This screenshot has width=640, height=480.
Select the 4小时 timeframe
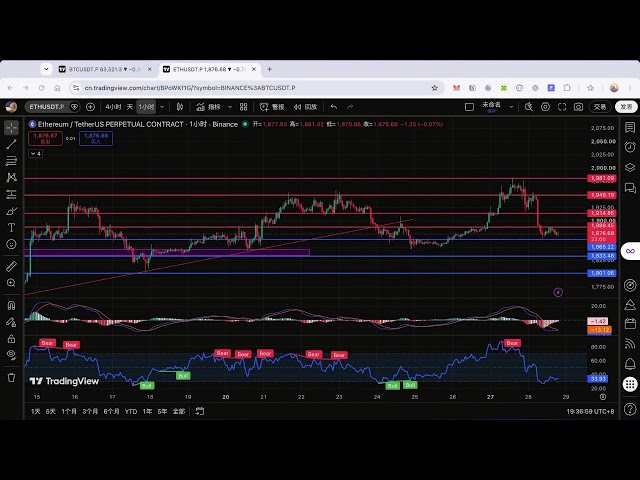point(113,107)
